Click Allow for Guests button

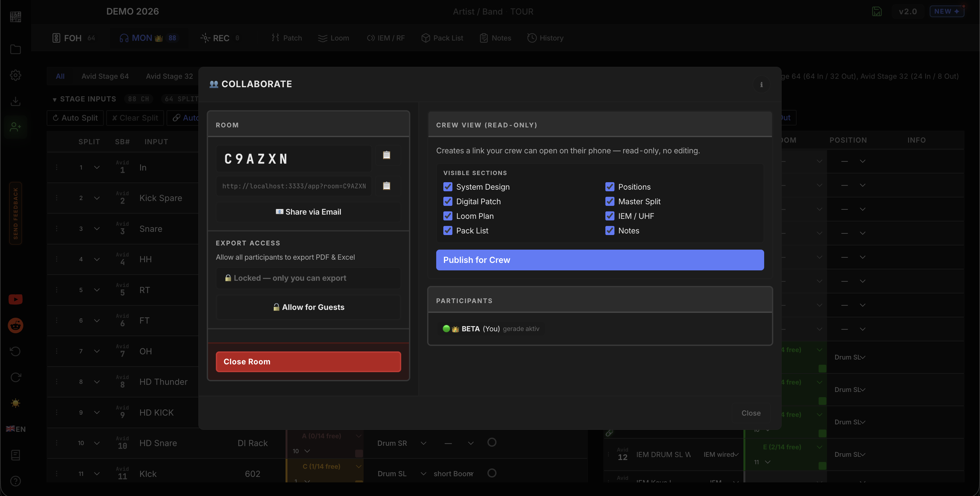coord(308,307)
